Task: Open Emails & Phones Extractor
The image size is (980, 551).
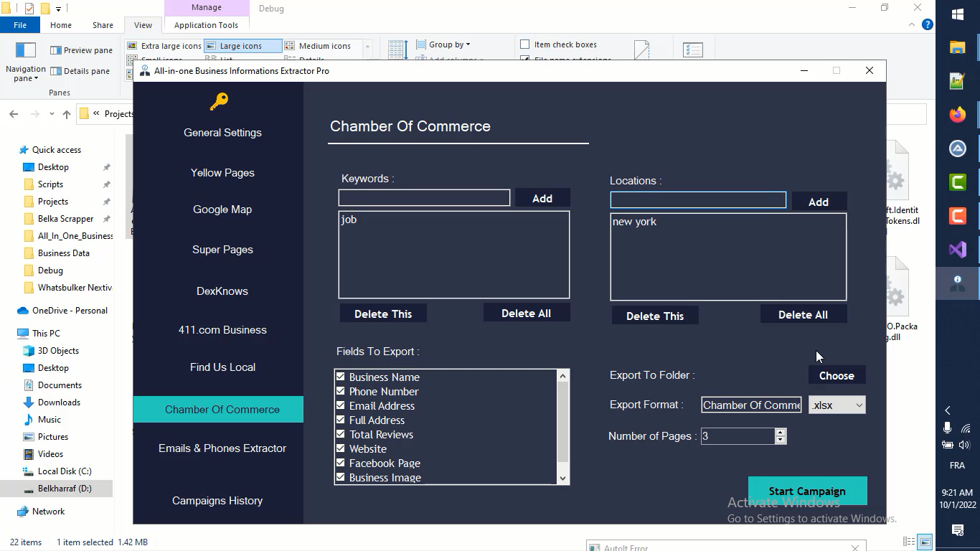Action: click(x=222, y=448)
